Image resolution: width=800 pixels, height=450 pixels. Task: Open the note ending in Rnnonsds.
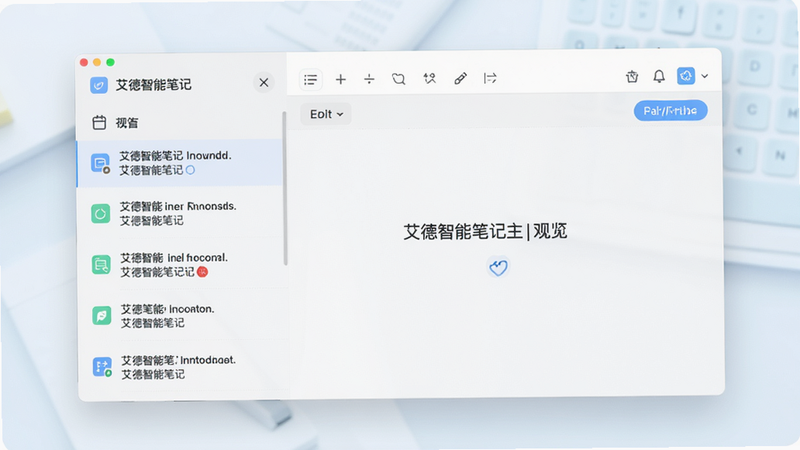coord(180,213)
